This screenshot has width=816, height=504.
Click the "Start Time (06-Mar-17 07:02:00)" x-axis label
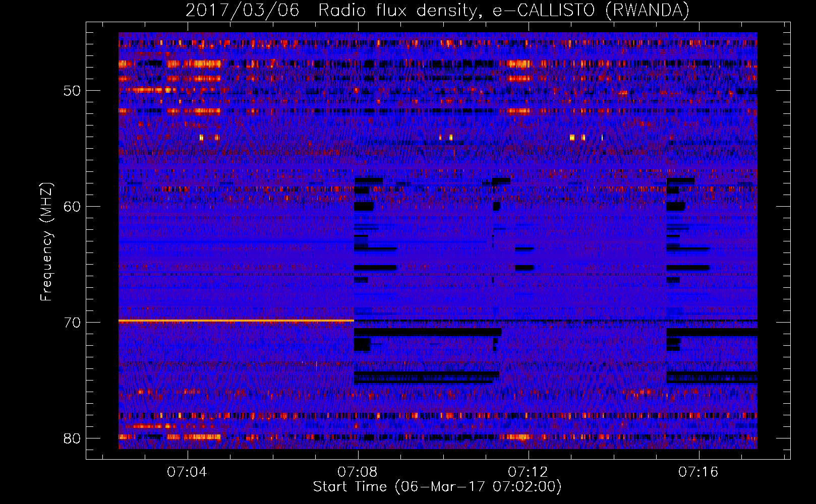point(437,487)
